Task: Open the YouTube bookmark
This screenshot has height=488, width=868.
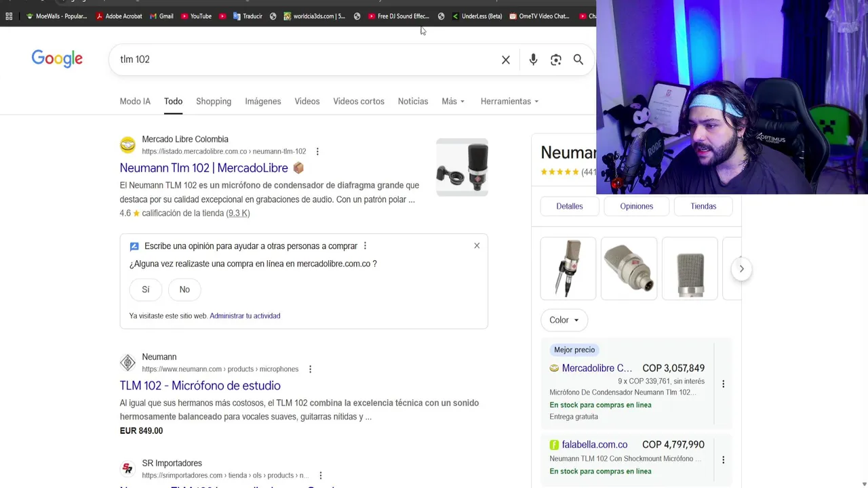Action: 197,16
